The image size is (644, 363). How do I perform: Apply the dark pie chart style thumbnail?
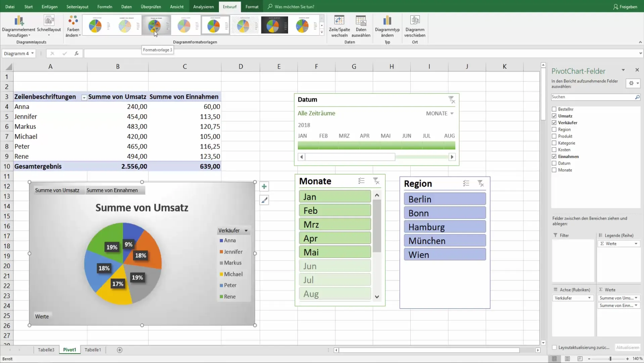(x=275, y=26)
